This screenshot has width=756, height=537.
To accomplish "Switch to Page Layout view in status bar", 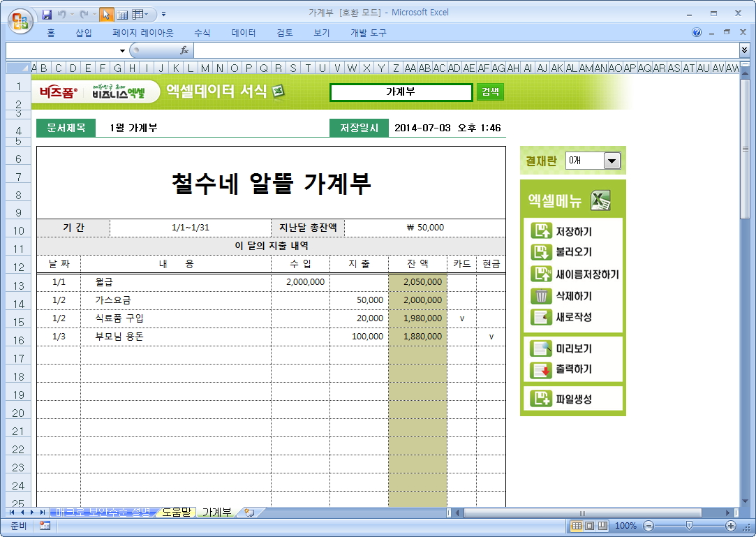I will 589,526.
